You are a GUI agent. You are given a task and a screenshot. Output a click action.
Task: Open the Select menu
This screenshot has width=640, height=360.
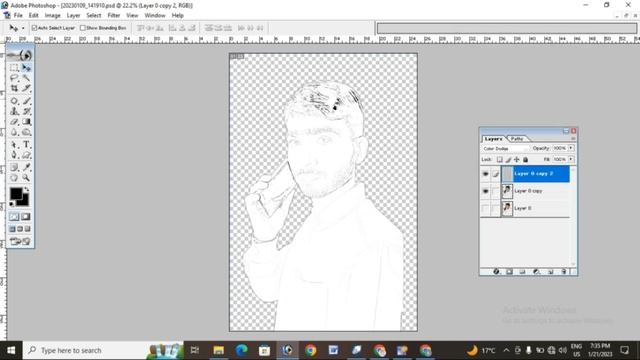tap(94, 16)
